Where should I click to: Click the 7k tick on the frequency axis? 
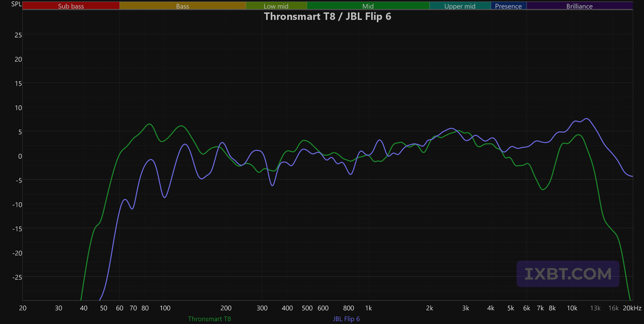coord(540,308)
